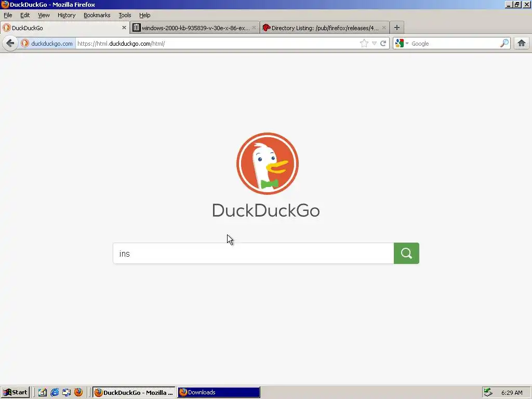The height and width of the screenshot is (399, 532).
Task: Minimize the Firefox window
Action: click(x=508, y=5)
